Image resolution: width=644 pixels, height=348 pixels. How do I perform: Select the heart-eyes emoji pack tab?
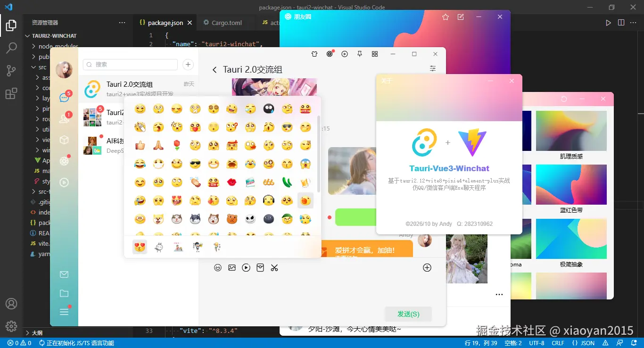pos(140,247)
